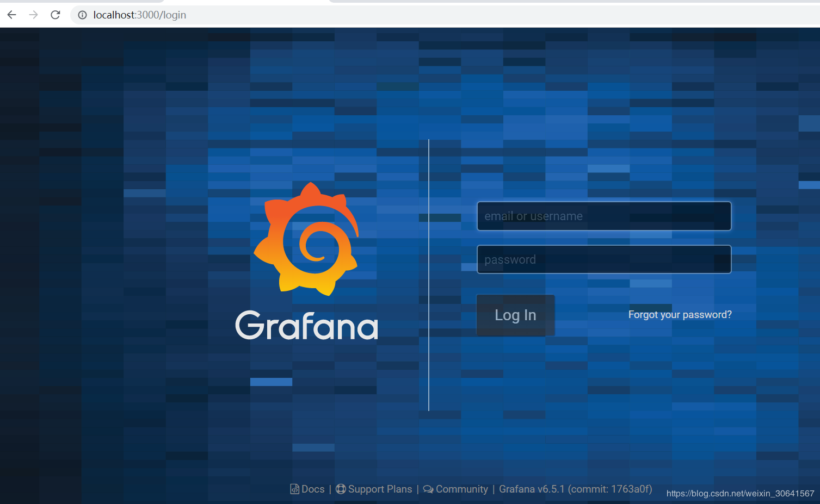Click the Support Plans lifebuoy icon

(341, 489)
